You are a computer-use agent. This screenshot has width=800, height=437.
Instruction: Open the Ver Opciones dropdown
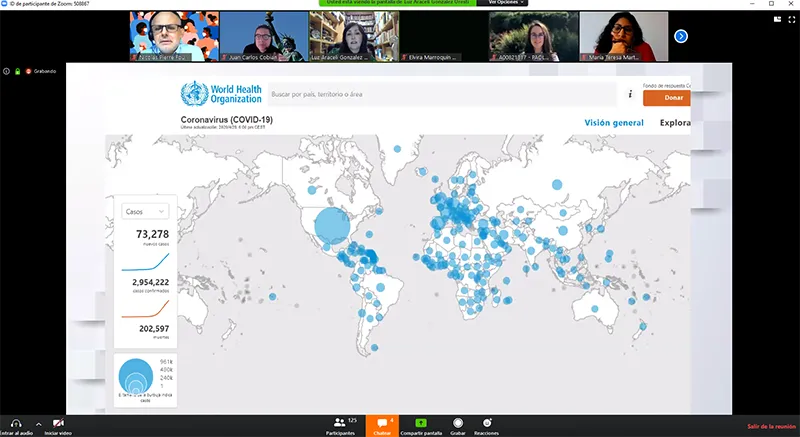506,3
